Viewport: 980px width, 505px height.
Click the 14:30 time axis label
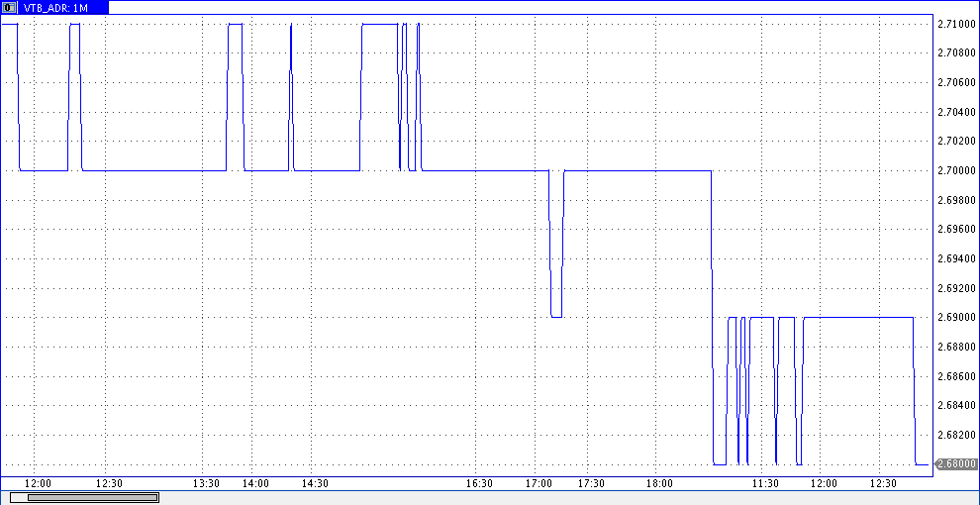point(316,484)
